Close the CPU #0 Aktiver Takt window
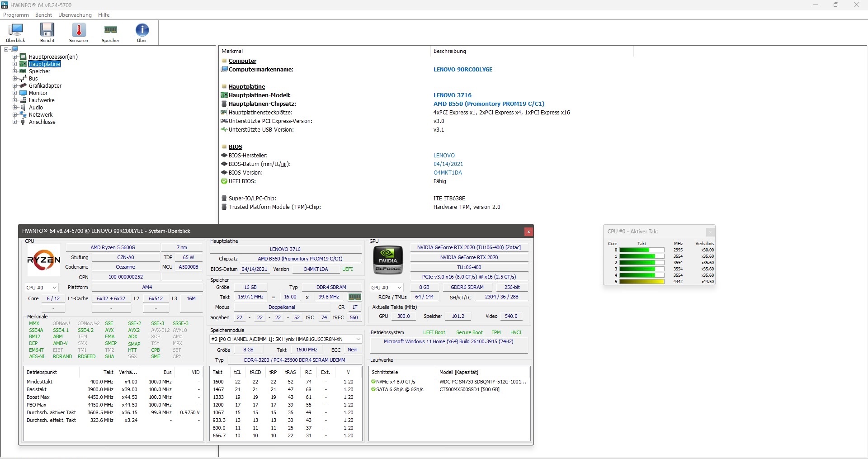Image resolution: width=868 pixels, height=459 pixels. 710,232
